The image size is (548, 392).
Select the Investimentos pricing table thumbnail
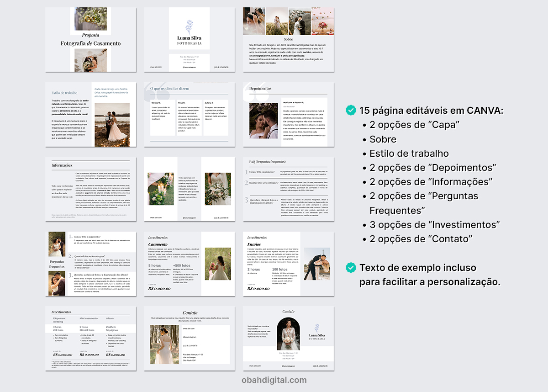tap(90, 339)
